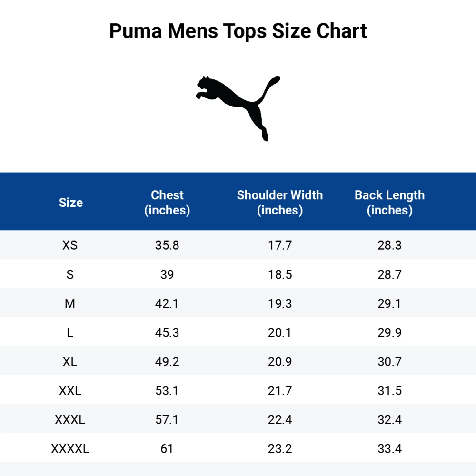This screenshot has height=476, width=476.
Task: Click the Chest (inches) column header
Action: pyautogui.click(x=167, y=203)
